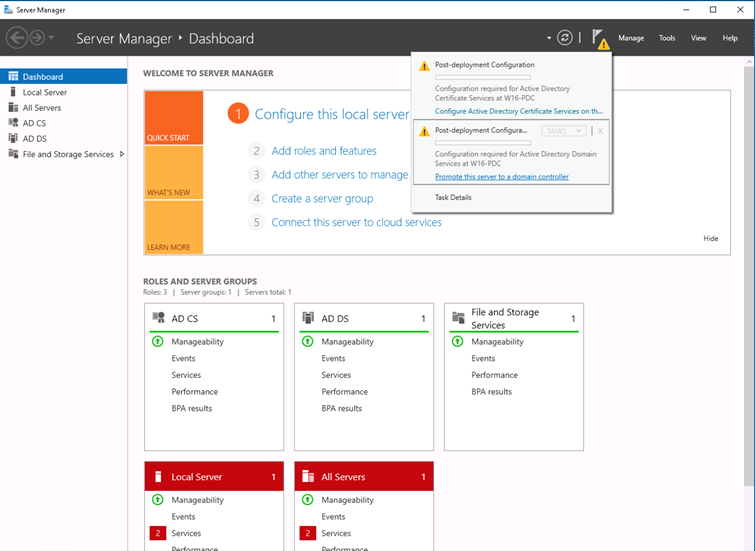Click Promote this server to a domain controller
Image resolution: width=755 pixels, height=551 pixels.
coord(502,177)
